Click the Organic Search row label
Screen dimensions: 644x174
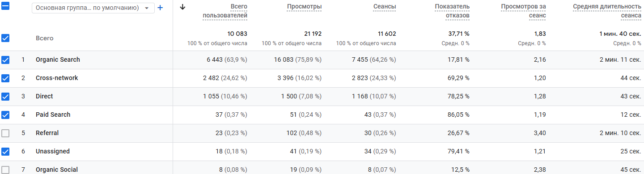click(x=58, y=60)
